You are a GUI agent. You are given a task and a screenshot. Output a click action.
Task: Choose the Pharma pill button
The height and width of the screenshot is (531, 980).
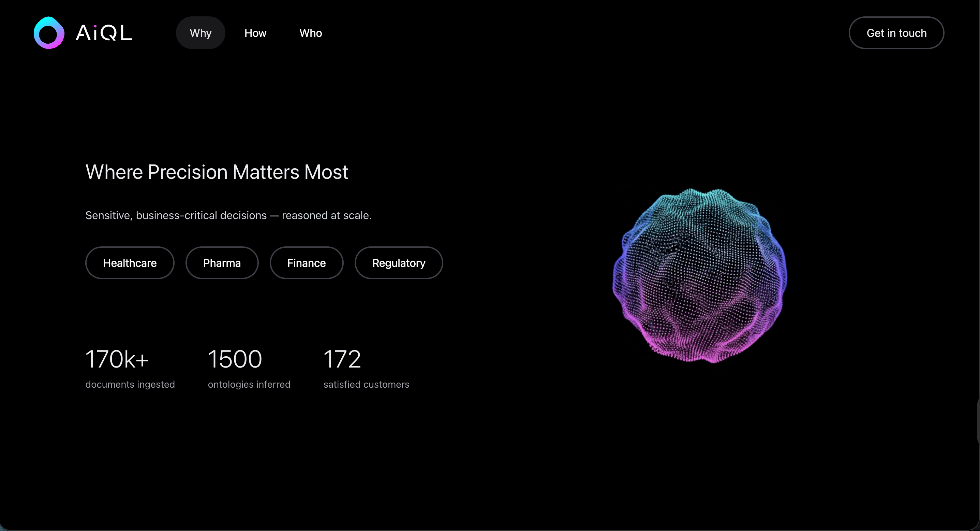click(x=222, y=263)
